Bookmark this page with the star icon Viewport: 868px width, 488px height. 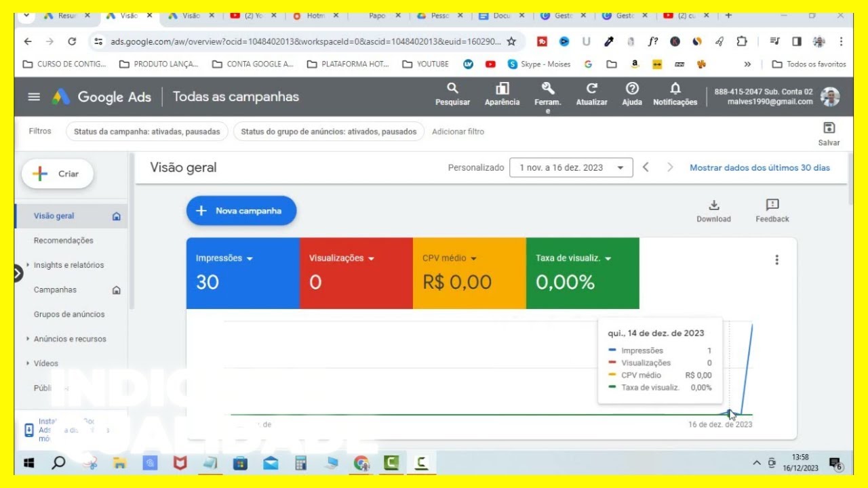pos(511,41)
